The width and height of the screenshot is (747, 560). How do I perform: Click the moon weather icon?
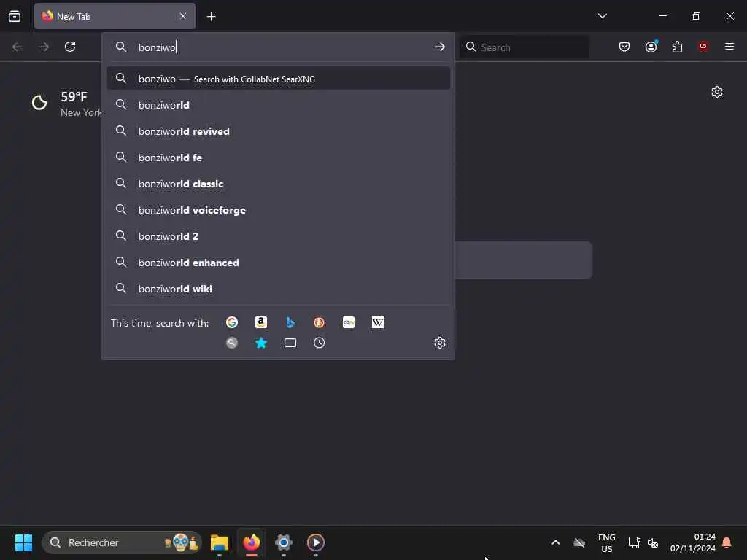(39, 102)
